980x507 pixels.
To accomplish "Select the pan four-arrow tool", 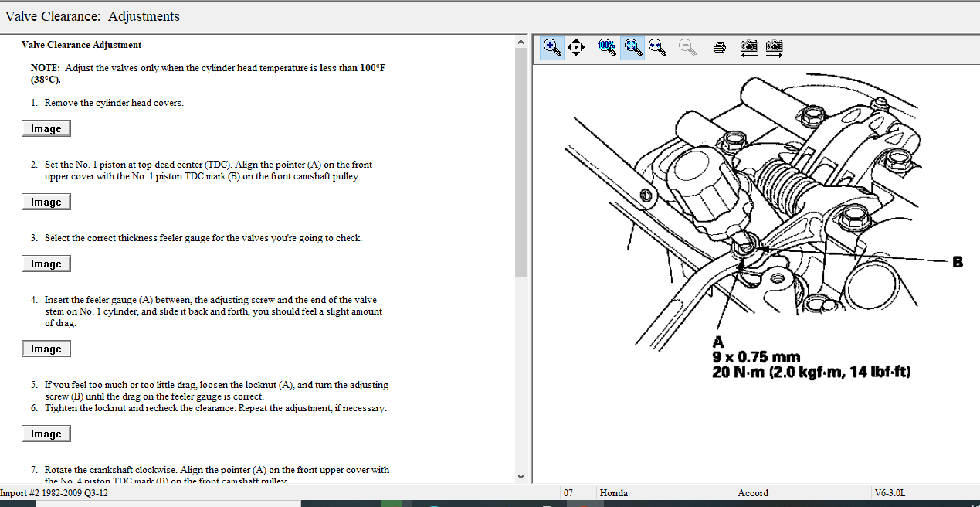I will 576,47.
